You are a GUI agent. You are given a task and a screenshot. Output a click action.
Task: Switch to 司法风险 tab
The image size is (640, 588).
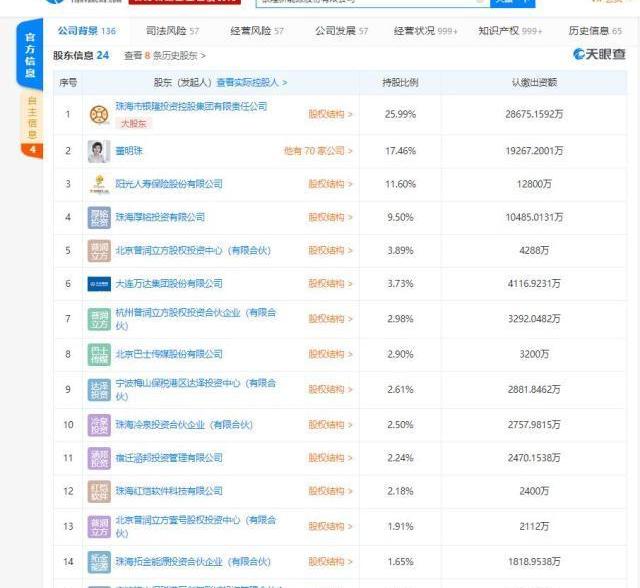[172, 31]
